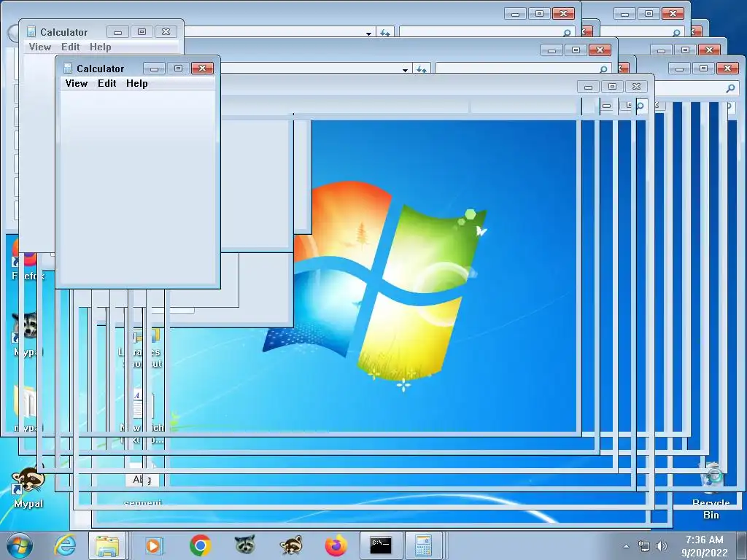Open Help menu in the background Calculator window
This screenshot has width=747, height=560.
coord(100,47)
